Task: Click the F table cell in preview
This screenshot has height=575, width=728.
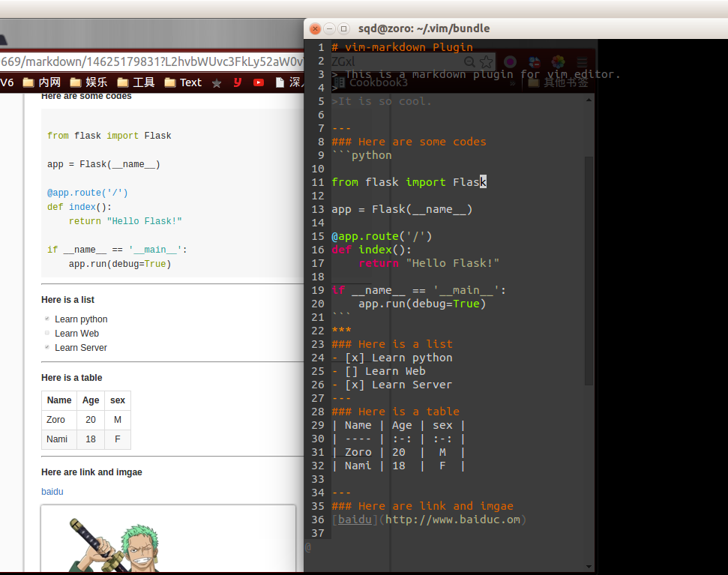Action: (x=118, y=439)
